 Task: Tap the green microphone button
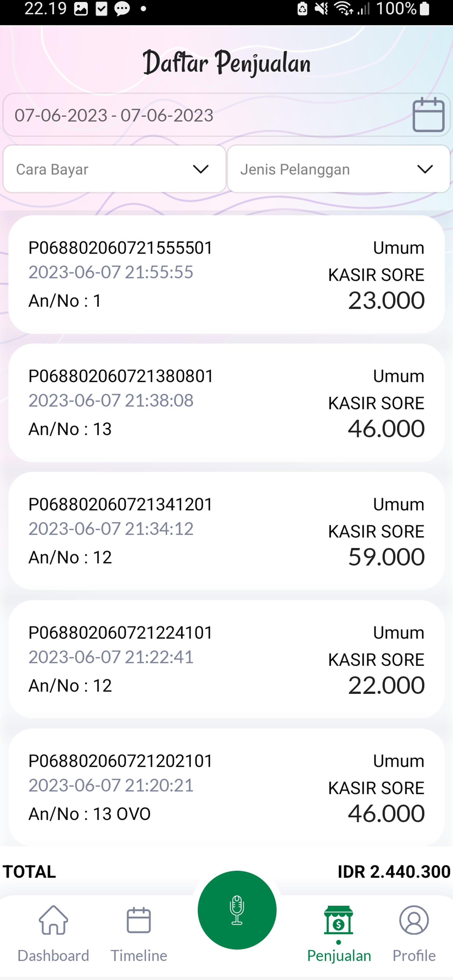[x=237, y=910]
